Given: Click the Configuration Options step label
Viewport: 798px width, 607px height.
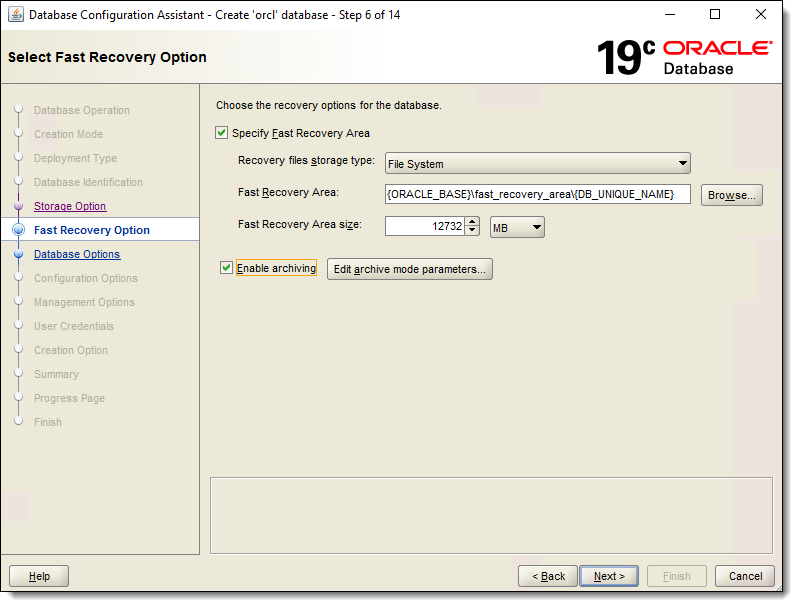Looking at the screenshot, I should click(86, 278).
